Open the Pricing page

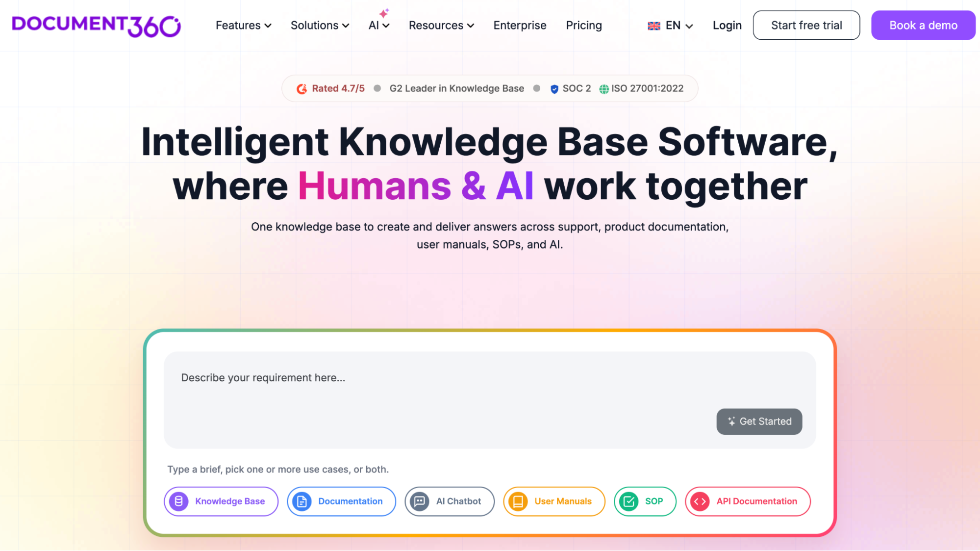click(584, 26)
